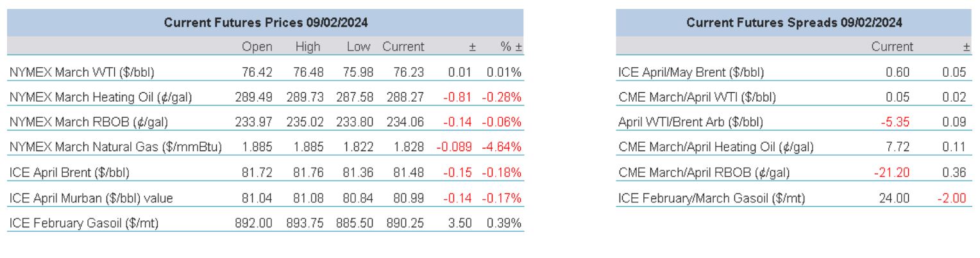
Task: Click ICE February/March Gasoil spread label
Action: 711,198
